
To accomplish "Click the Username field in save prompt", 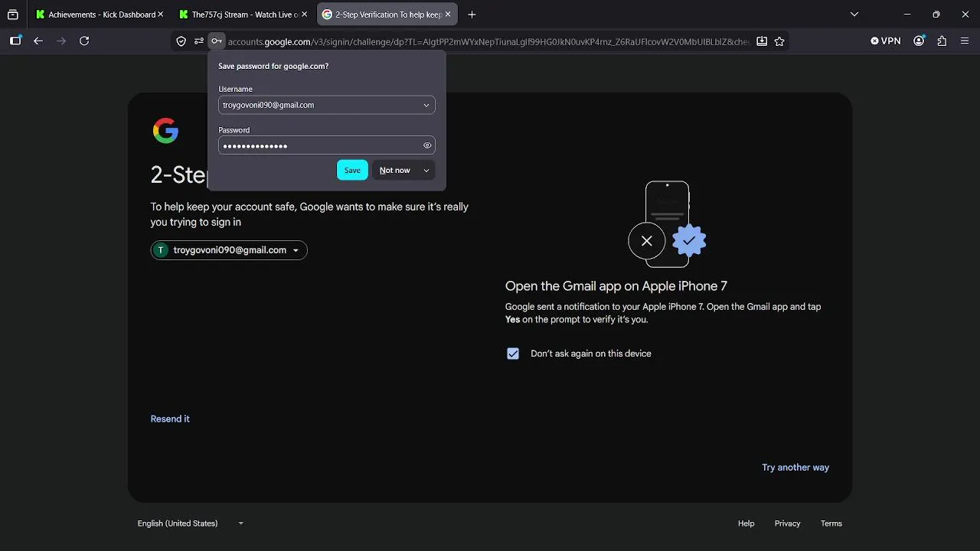I will [x=326, y=105].
